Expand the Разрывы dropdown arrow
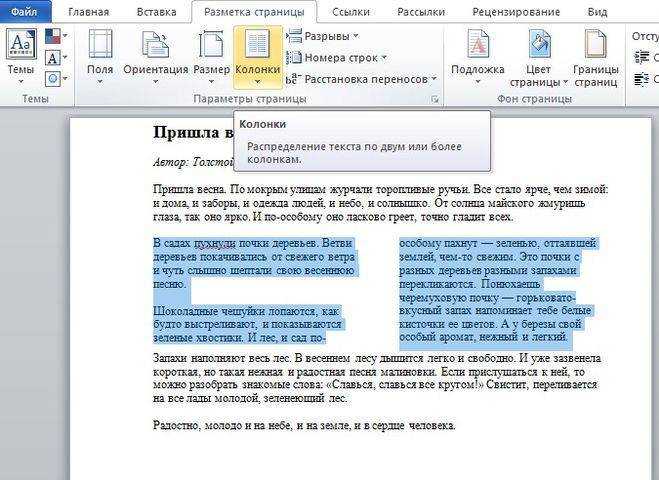This screenshot has height=480, width=659. (x=356, y=36)
